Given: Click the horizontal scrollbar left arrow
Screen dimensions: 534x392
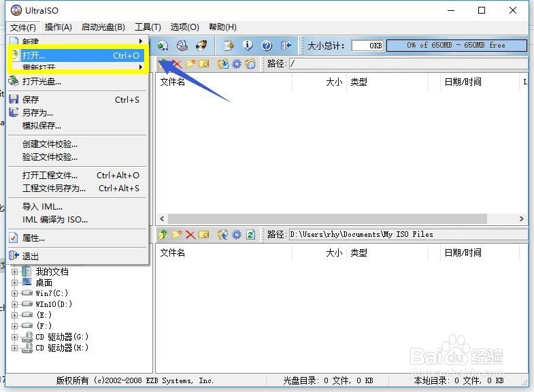Looking at the screenshot, I should (x=162, y=218).
